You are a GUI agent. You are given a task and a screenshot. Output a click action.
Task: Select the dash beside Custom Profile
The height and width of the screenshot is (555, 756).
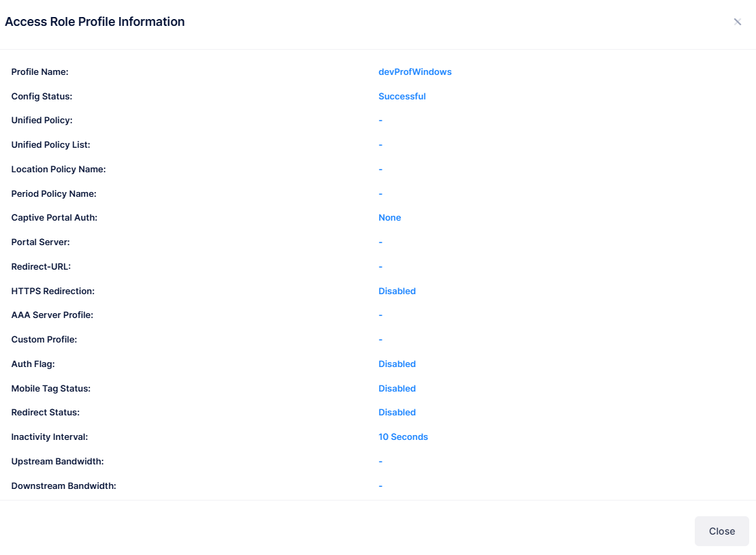click(x=380, y=339)
